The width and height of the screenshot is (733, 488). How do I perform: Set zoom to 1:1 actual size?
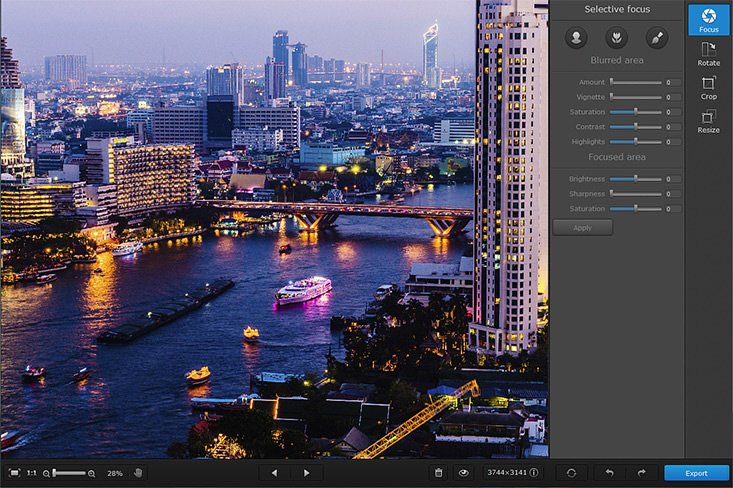click(x=32, y=473)
